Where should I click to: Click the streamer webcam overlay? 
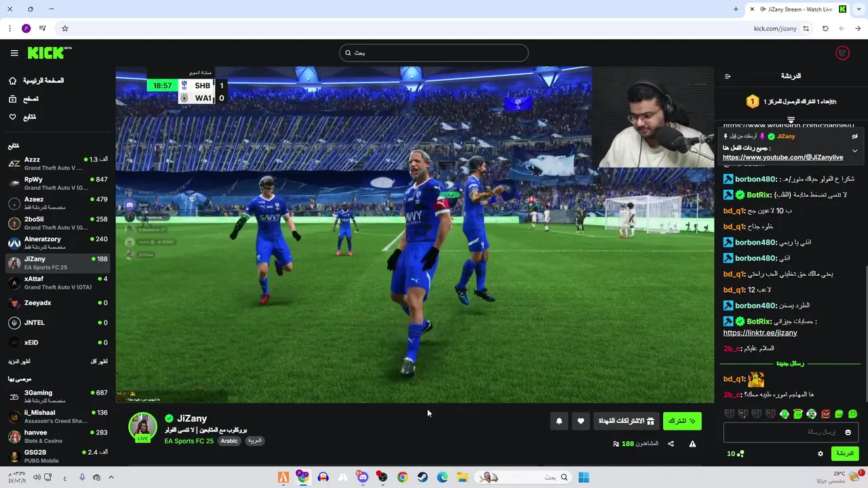coord(652,118)
